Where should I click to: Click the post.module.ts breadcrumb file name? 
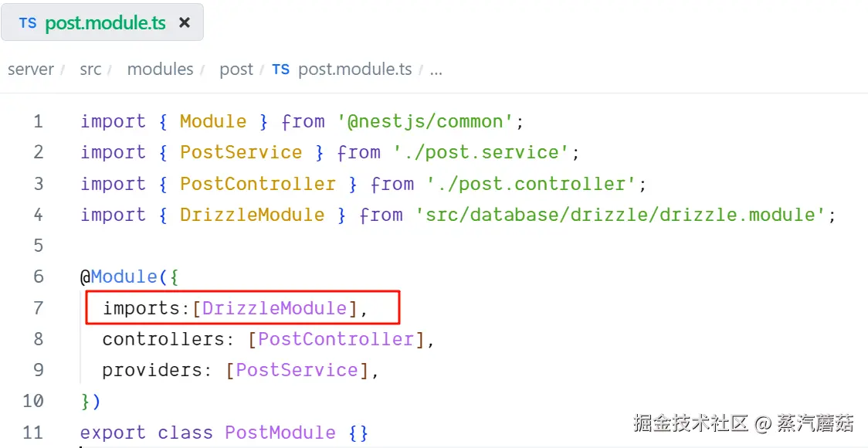[355, 70]
